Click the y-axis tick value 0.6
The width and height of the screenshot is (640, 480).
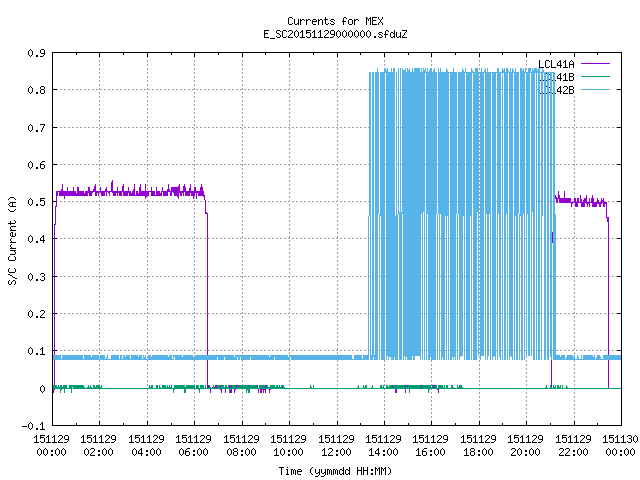(x=36, y=165)
